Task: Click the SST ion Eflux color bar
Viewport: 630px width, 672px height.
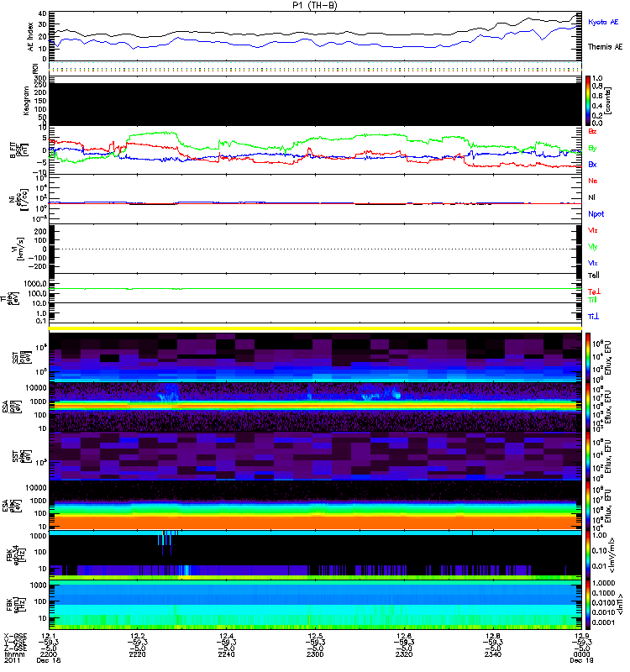Action: pyautogui.click(x=588, y=357)
